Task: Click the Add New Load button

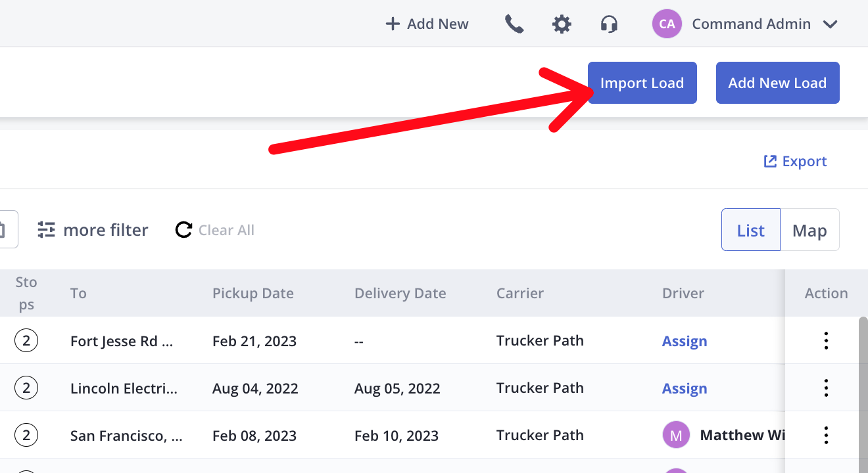Action: [777, 83]
